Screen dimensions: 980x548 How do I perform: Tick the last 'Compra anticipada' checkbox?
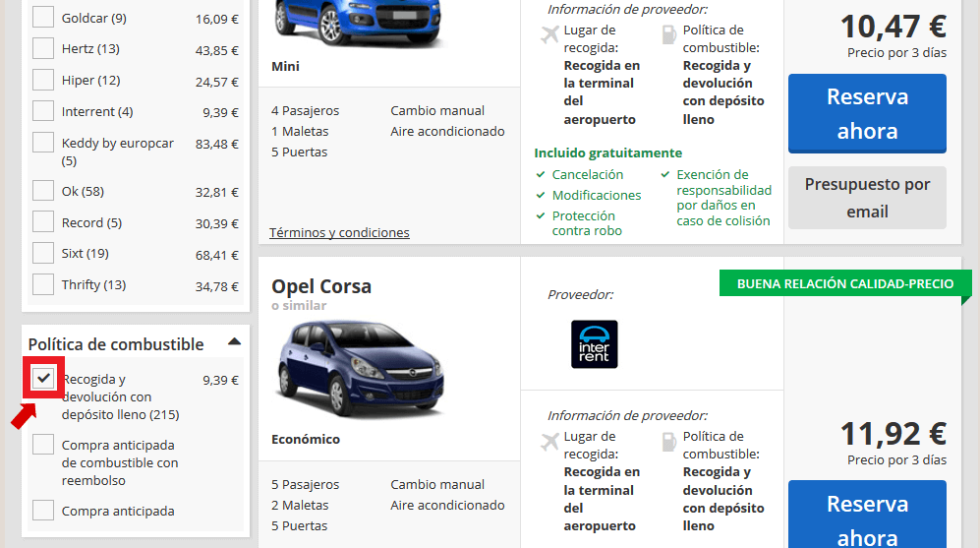(x=43, y=510)
